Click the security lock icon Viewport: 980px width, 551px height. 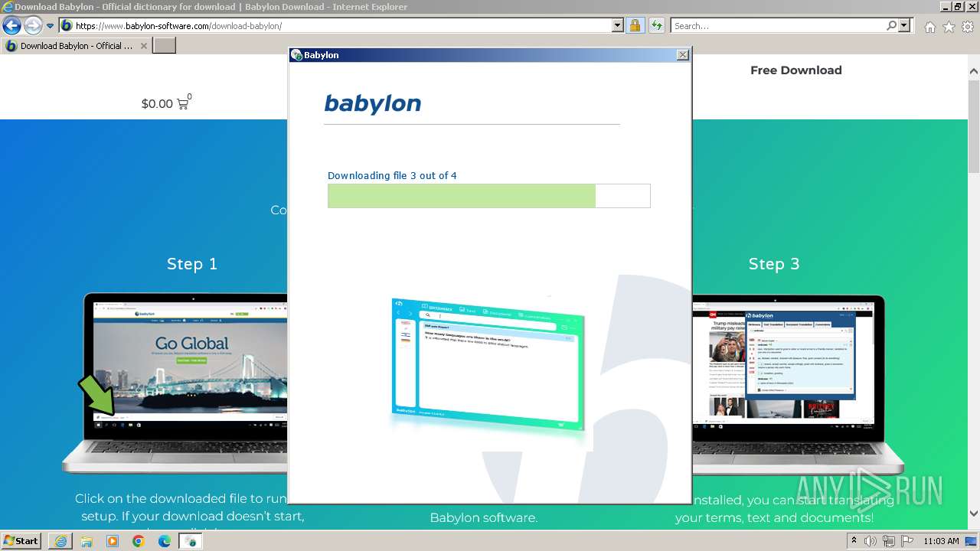pyautogui.click(x=635, y=25)
